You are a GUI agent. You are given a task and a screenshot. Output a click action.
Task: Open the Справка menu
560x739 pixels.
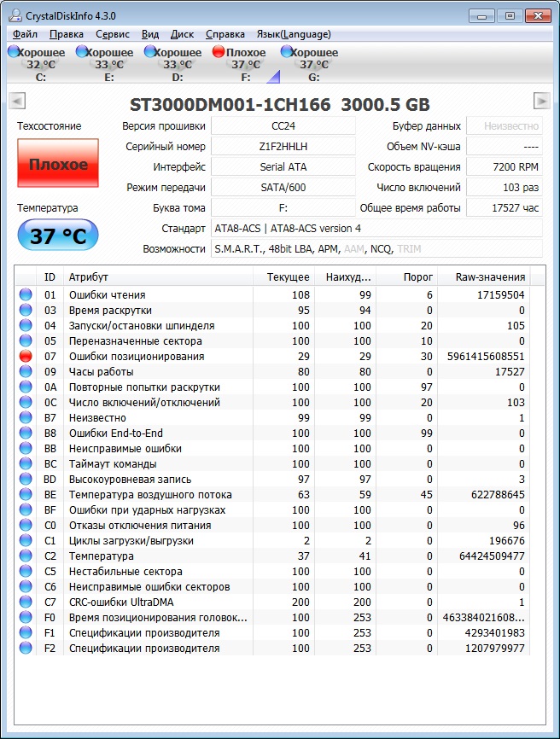225,34
